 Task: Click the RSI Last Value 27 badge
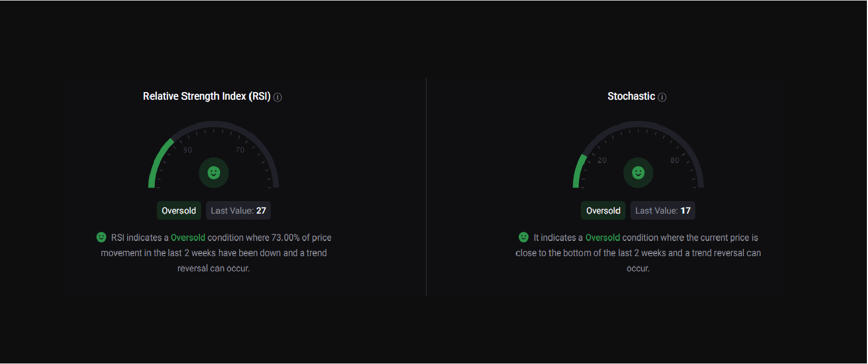click(238, 210)
